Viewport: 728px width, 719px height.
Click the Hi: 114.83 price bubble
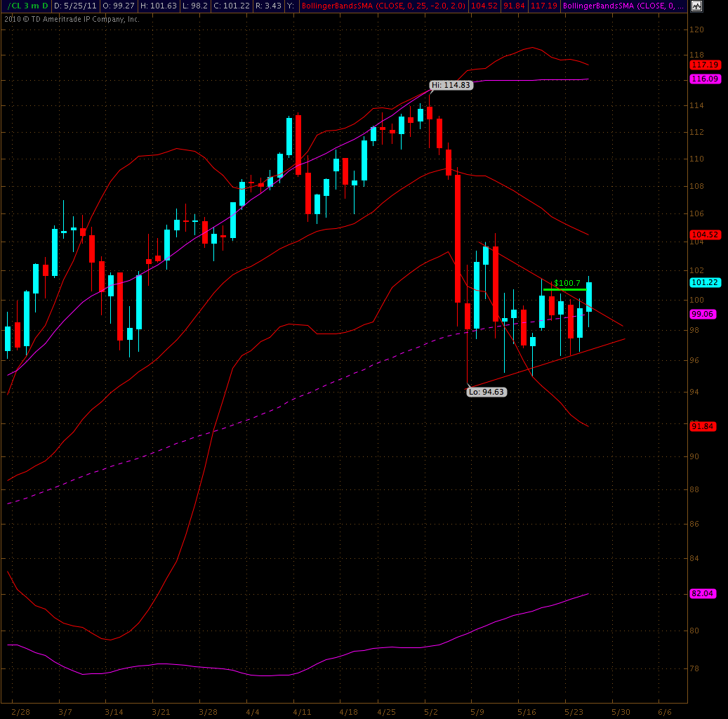click(x=451, y=85)
